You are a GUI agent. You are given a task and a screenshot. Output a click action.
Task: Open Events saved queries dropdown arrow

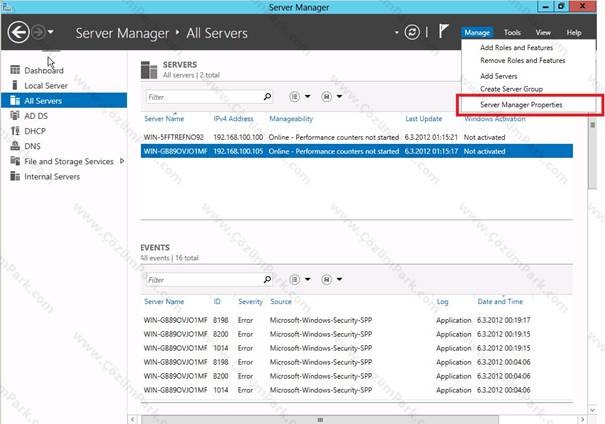[x=339, y=279]
